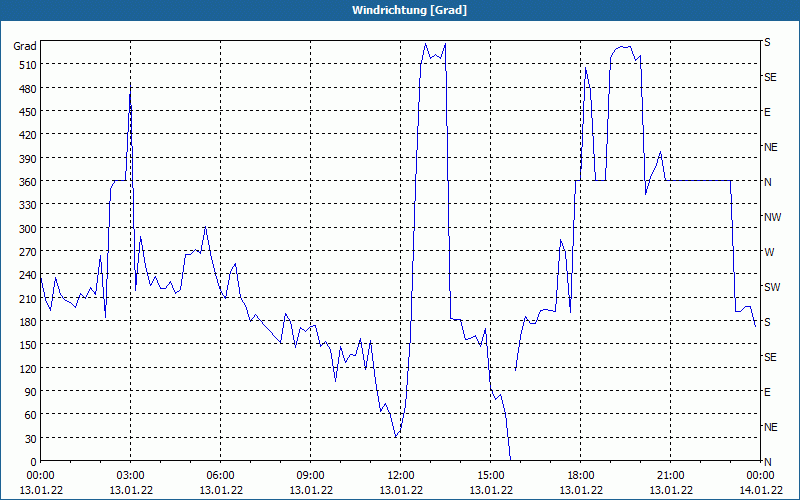Click the 03:00 time label

pyautogui.click(x=131, y=476)
